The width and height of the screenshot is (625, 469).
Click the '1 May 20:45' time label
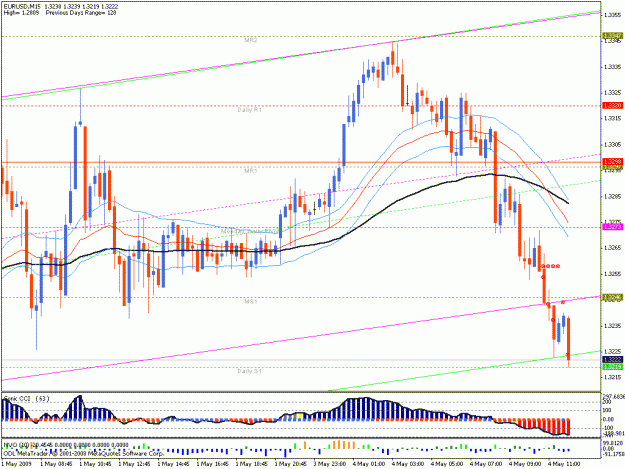(x=291, y=464)
